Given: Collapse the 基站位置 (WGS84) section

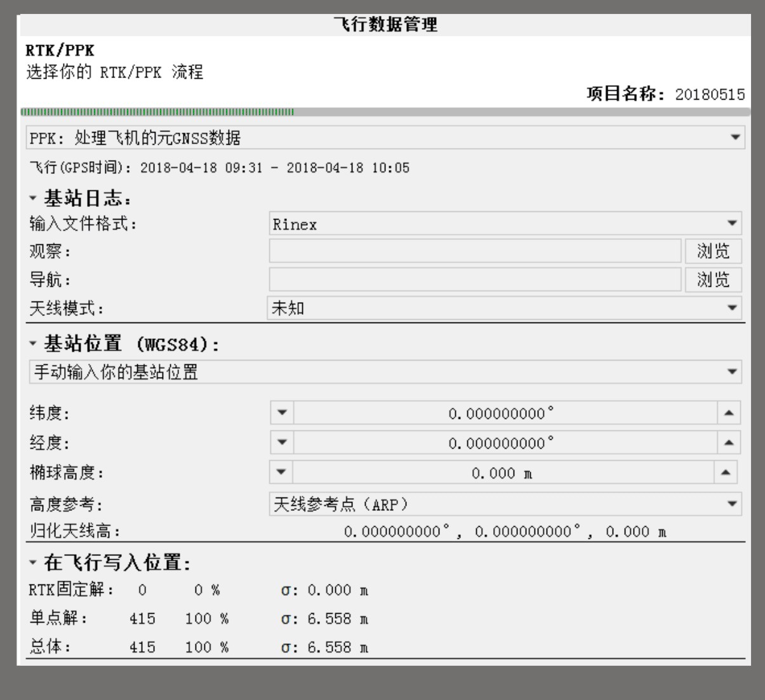Looking at the screenshot, I should tap(33, 344).
